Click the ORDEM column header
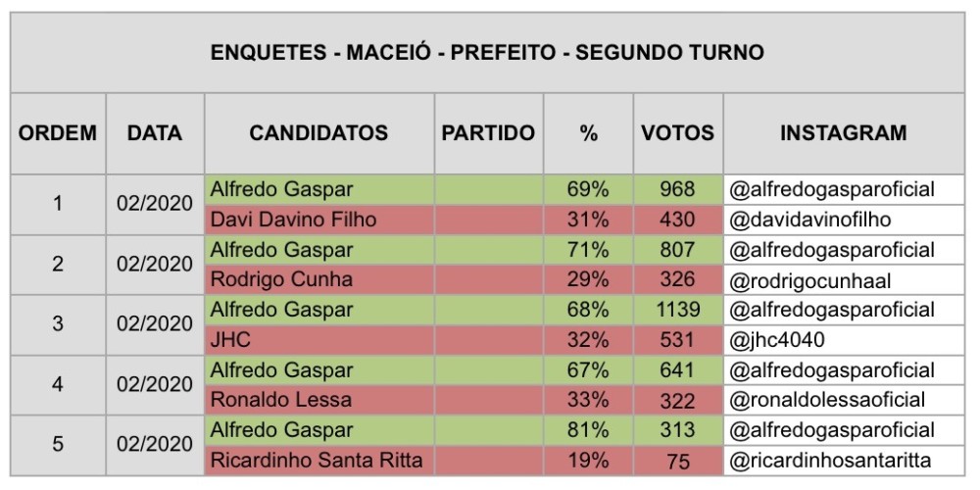This screenshot has height=490, width=980. 58,133
